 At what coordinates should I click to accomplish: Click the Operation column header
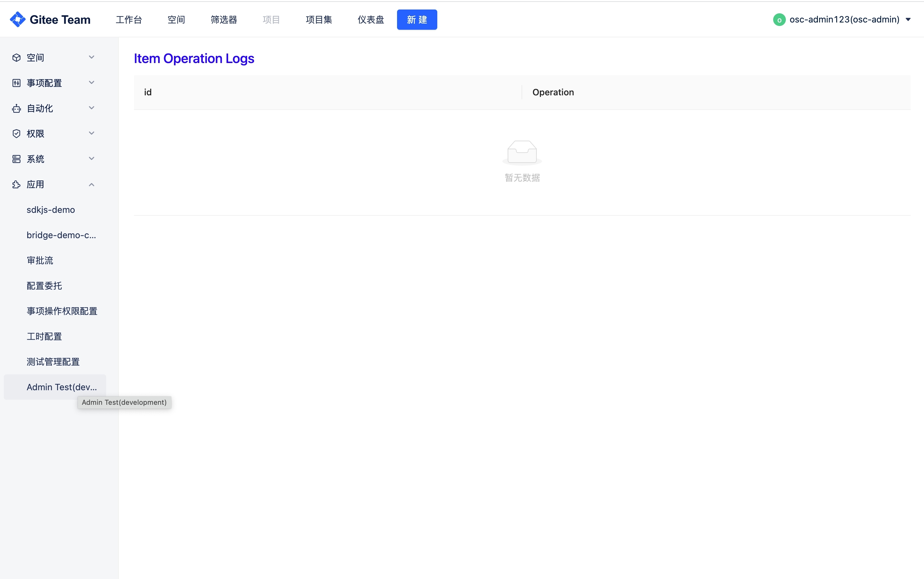click(553, 92)
